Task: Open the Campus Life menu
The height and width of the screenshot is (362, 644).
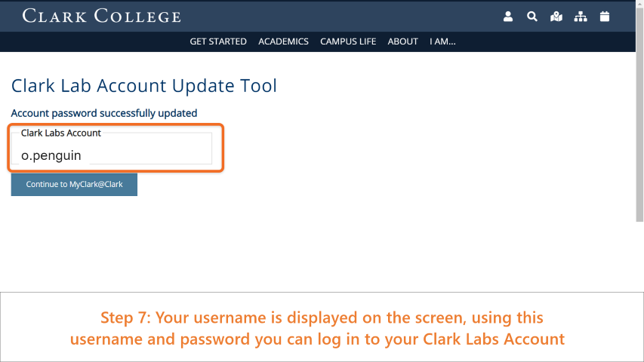Action: point(348,41)
